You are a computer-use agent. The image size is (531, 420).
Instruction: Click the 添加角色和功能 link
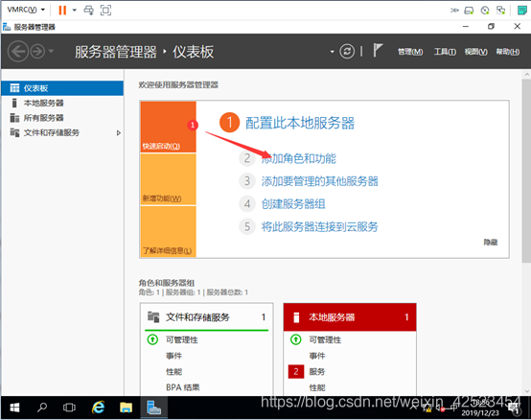click(298, 158)
